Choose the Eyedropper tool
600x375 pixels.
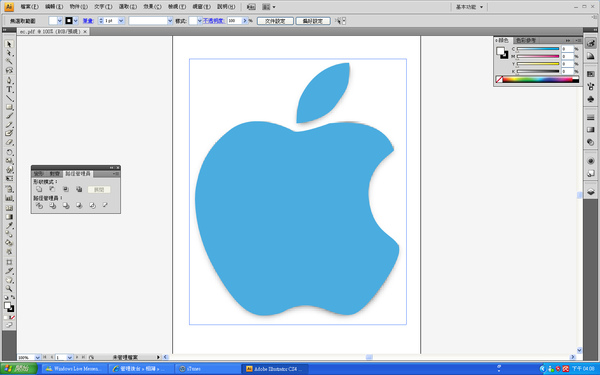pyautogui.click(x=9, y=225)
